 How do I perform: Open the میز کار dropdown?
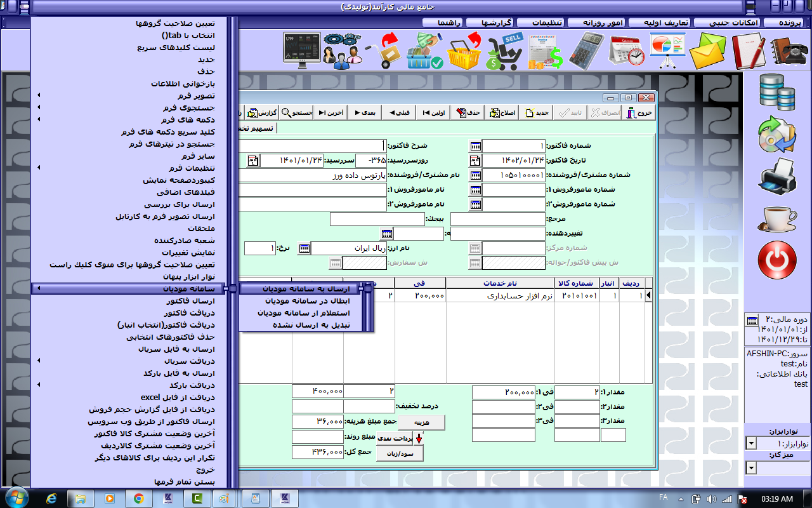752,468
